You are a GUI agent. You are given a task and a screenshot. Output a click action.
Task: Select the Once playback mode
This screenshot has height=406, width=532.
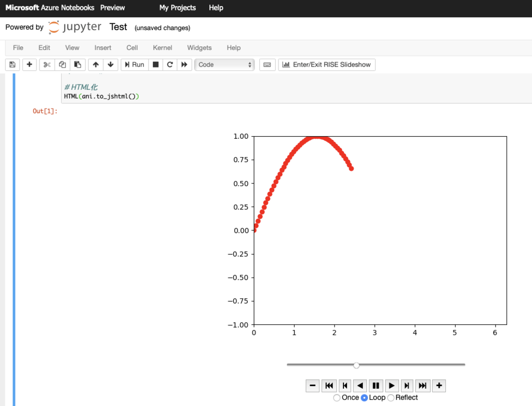pyautogui.click(x=337, y=397)
